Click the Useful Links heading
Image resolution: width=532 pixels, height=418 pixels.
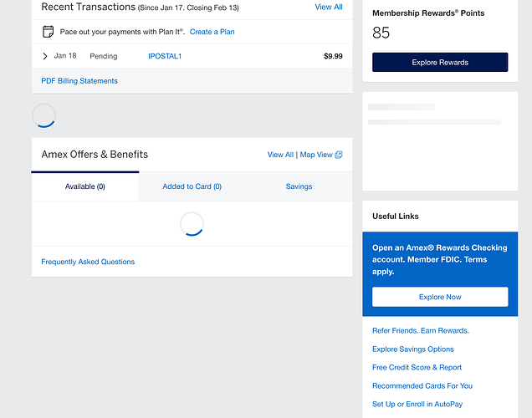[396, 217]
